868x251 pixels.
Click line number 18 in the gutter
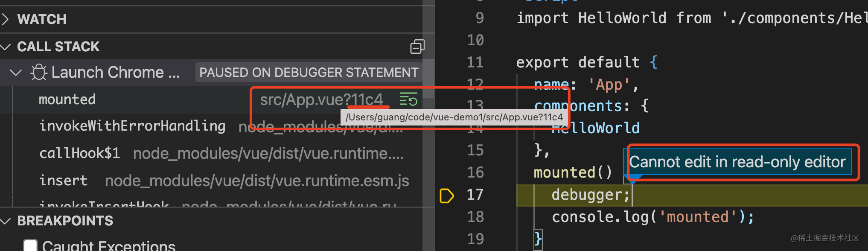coord(475,217)
